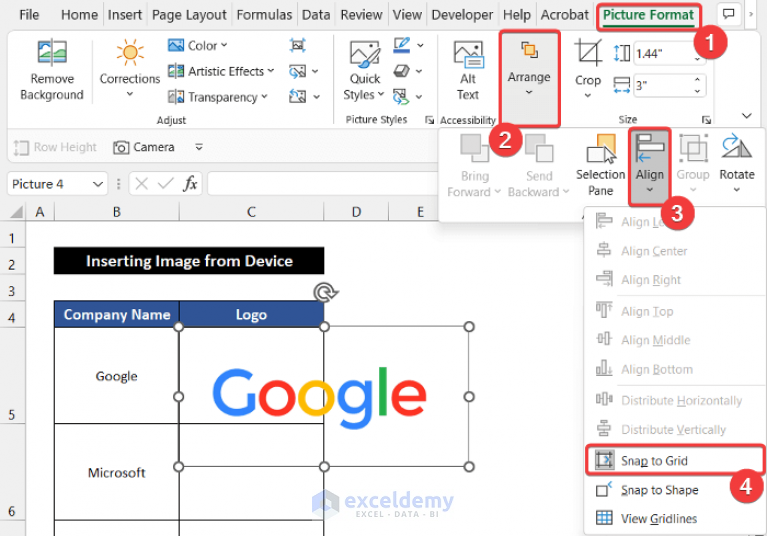Switch to Review tab

pos(361,15)
